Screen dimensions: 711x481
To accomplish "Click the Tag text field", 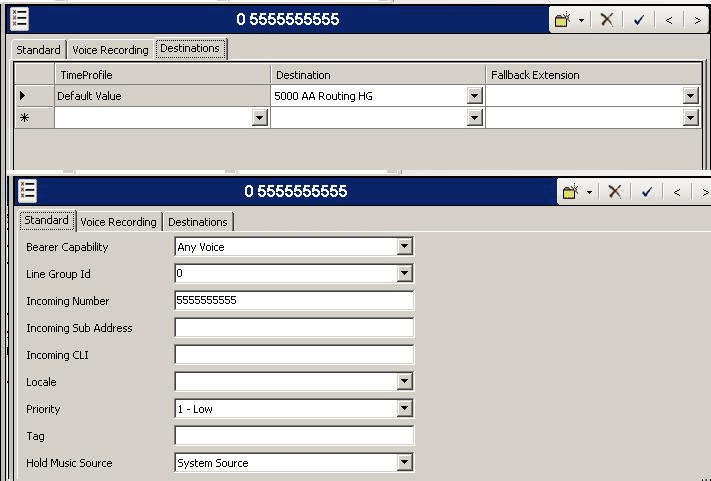I will tap(294, 435).
